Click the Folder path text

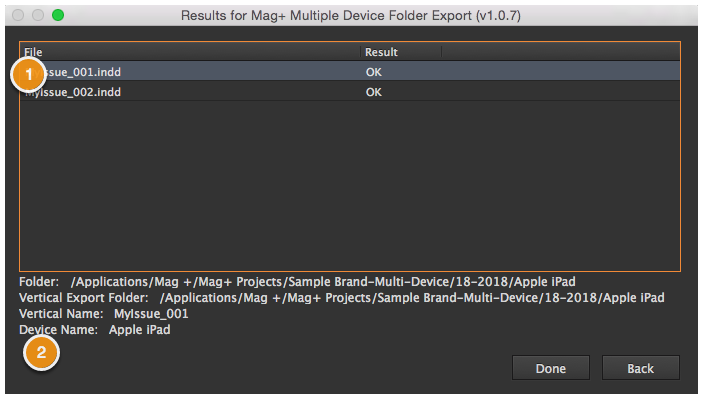pyautogui.click(x=323, y=282)
